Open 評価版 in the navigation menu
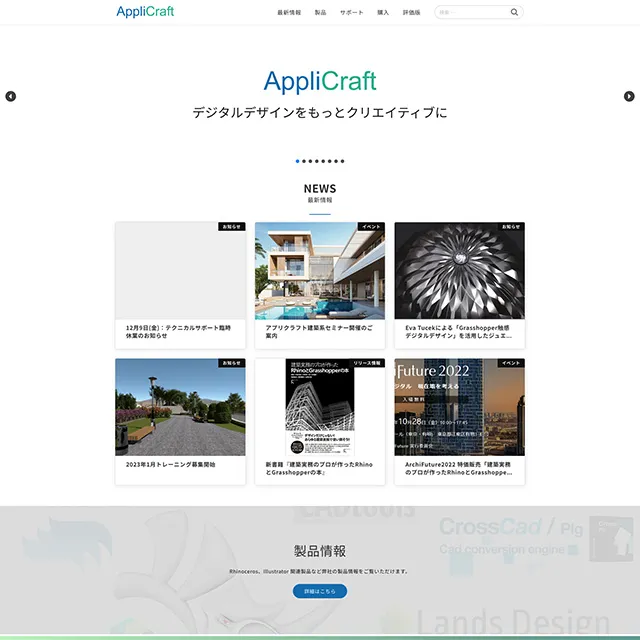 pyautogui.click(x=411, y=13)
